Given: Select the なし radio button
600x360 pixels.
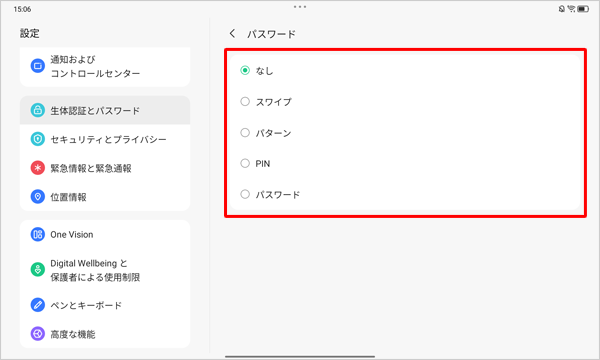Looking at the screenshot, I should pyautogui.click(x=245, y=70).
